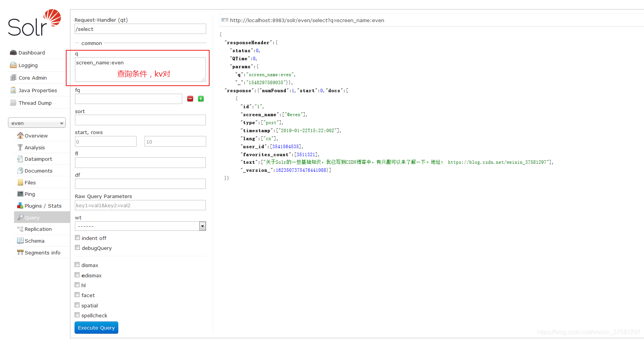
Task: Click the Java Properties icon
Action: pos(13,90)
